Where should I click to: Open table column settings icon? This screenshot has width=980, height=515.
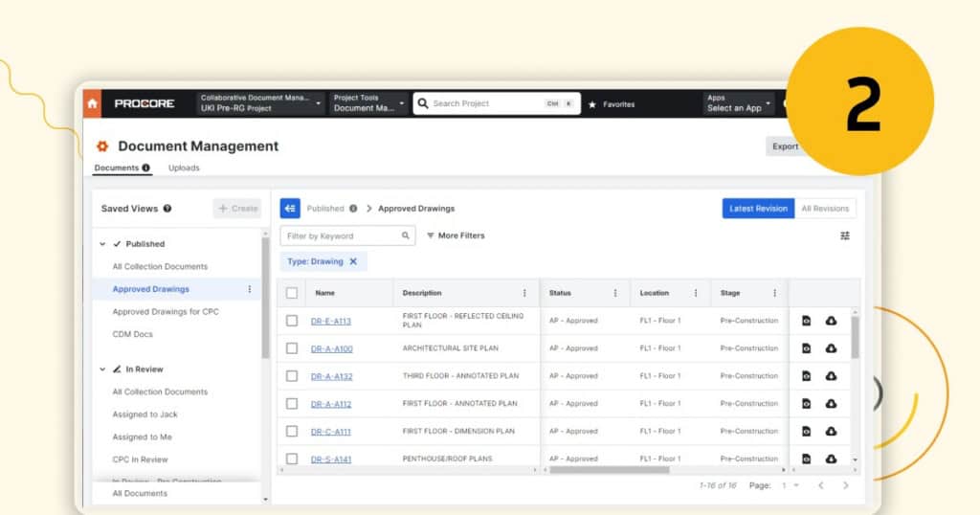click(845, 235)
